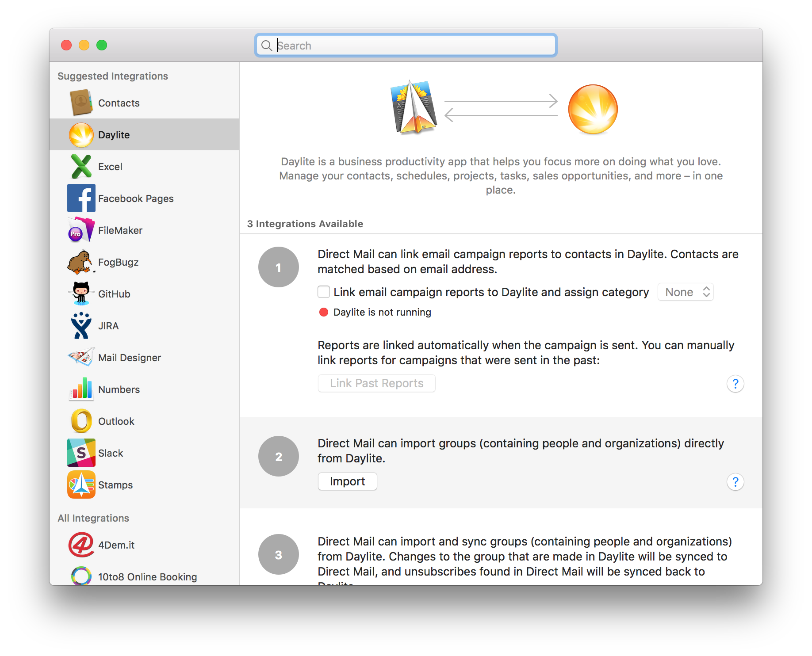Click the large Daylite logo in header
The height and width of the screenshot is (656, 812).
[x=593, y=109]
